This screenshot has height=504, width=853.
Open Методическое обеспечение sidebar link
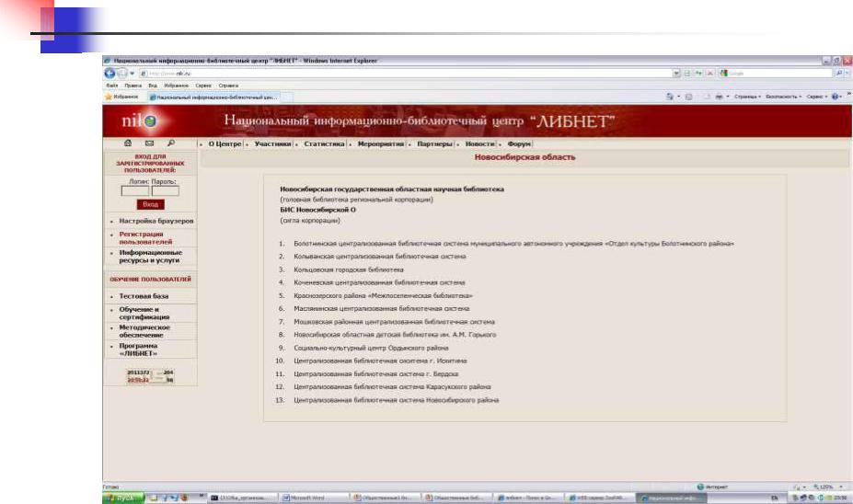coord(144,331)
